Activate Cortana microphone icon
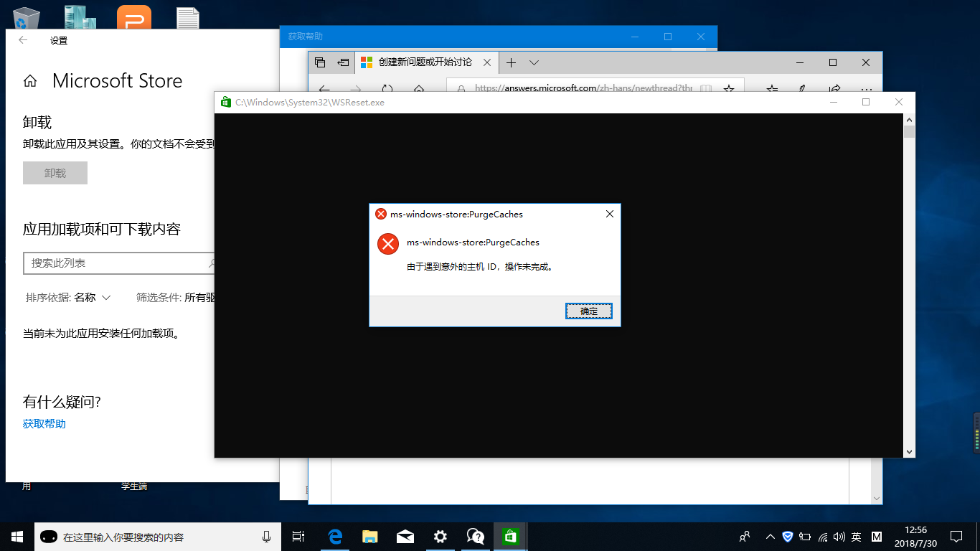The width and height of the screenshot is (980, 551). [x=267, y=536]
